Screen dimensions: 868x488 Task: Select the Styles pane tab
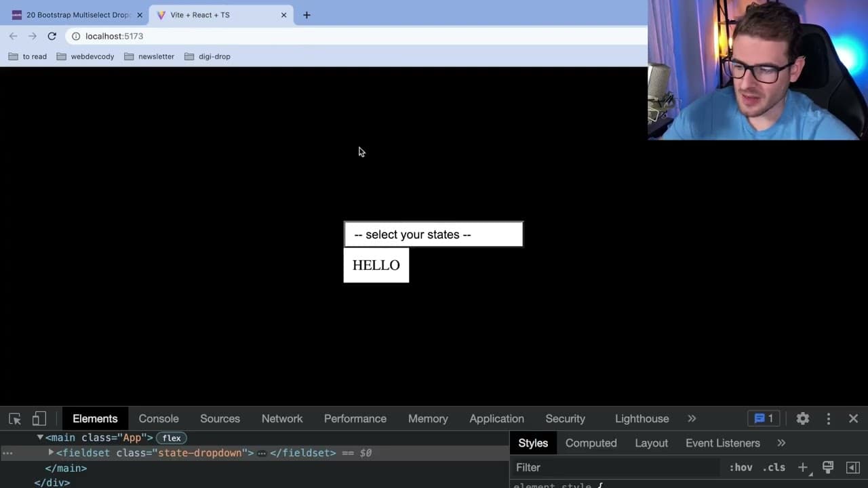(x=533, y=443)
